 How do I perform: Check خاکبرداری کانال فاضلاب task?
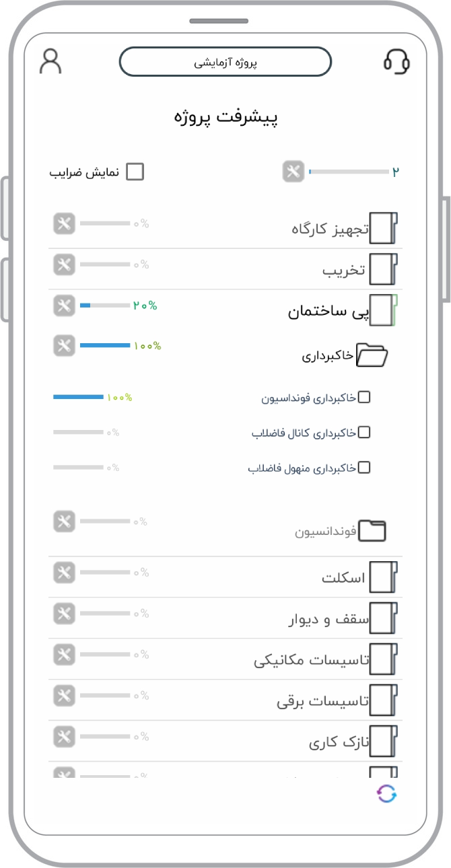(x=364, y=432)
